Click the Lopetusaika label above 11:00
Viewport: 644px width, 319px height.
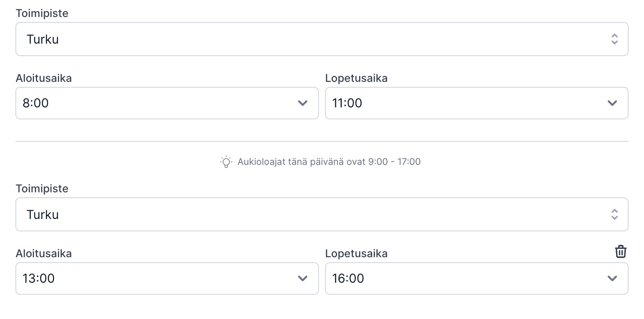click(x=356, y=78)
